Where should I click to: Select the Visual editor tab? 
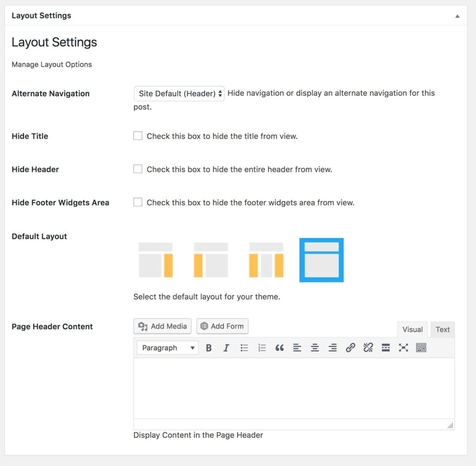[412, 329]
